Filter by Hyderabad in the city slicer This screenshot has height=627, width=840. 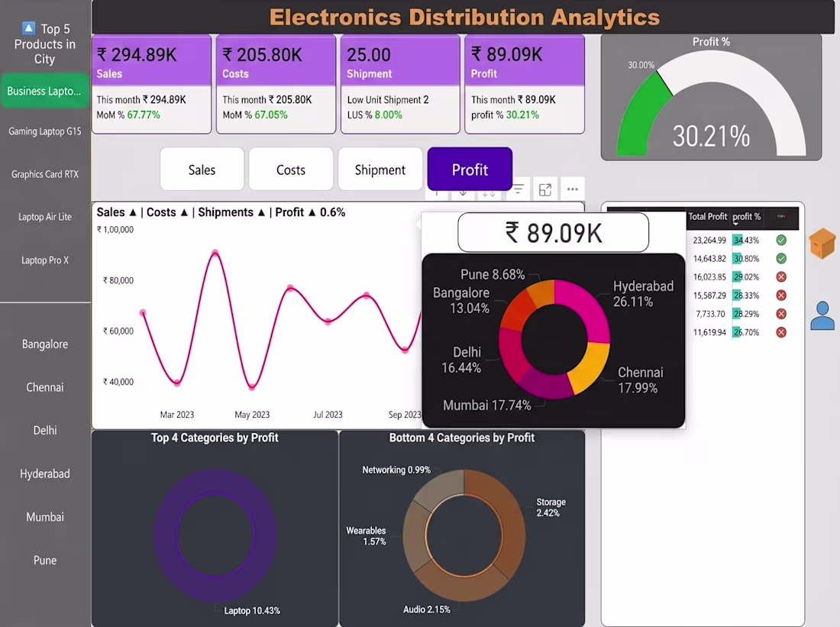(44, 473)
